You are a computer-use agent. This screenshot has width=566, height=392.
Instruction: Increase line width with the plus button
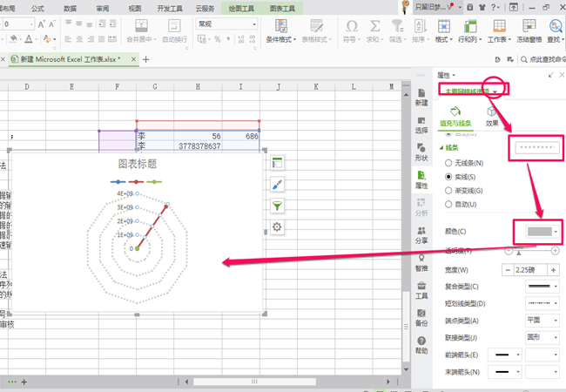(553, 270)
